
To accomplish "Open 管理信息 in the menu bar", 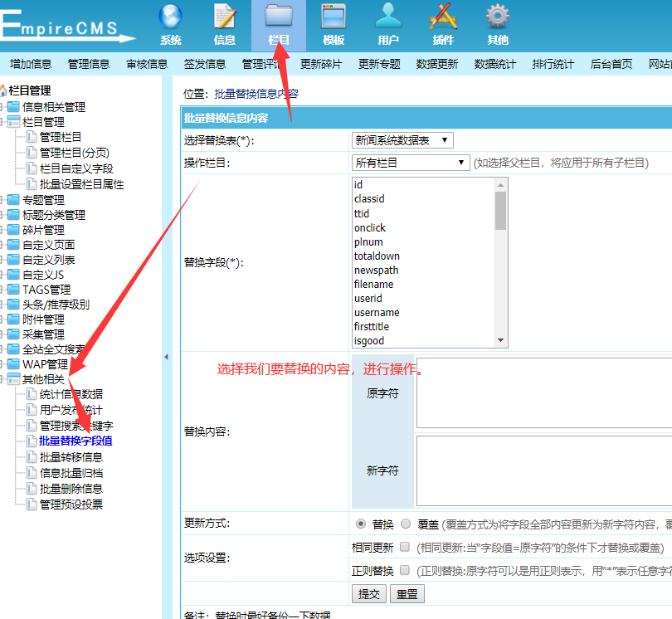I will point(89,64).
